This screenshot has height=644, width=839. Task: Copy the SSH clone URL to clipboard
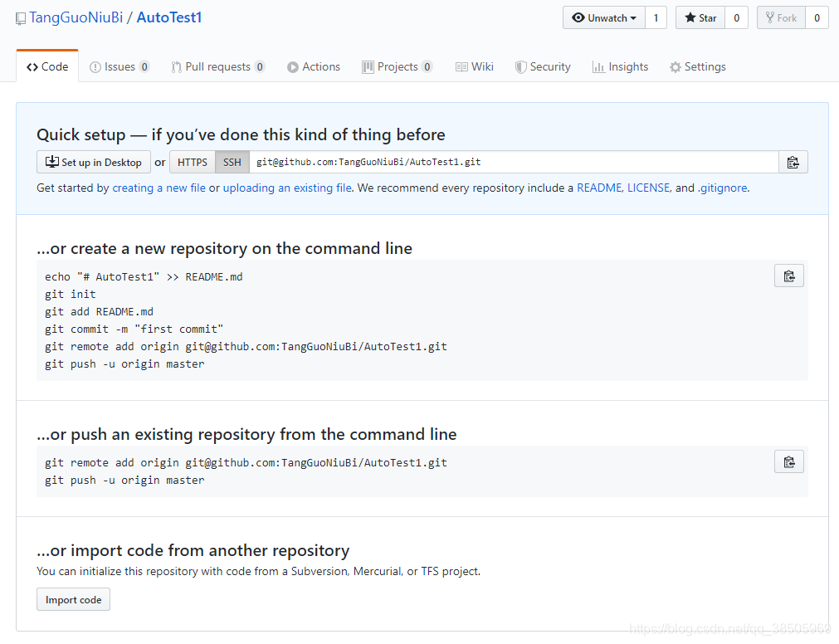(793, 162)
